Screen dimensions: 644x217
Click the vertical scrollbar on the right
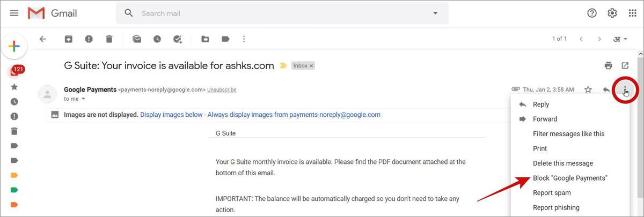point(640,133)
